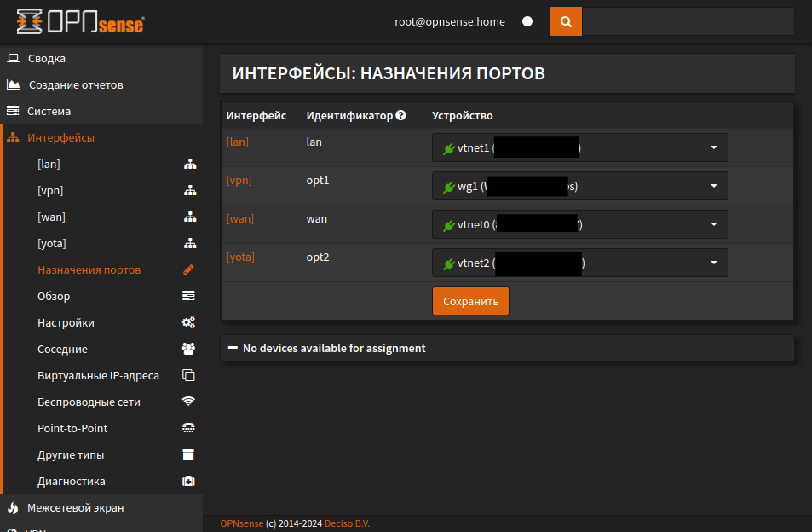
Task: Click the copy icon beside Виртуальные IP-адреса
Action: click(188, 375)
